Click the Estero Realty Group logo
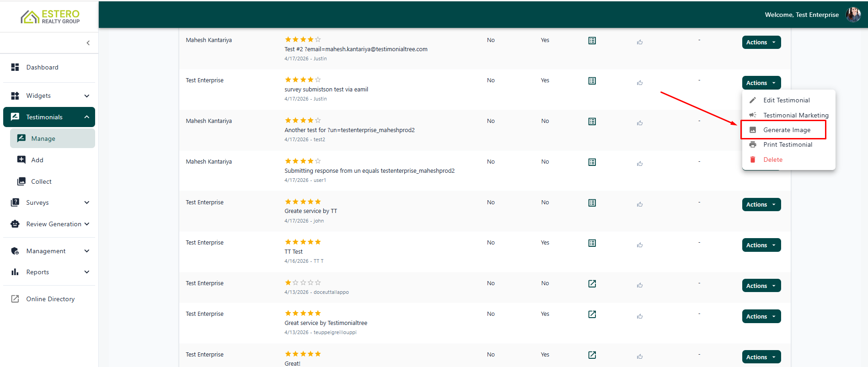The width and height of the screenshot is (868, 367). pos(50,17)
